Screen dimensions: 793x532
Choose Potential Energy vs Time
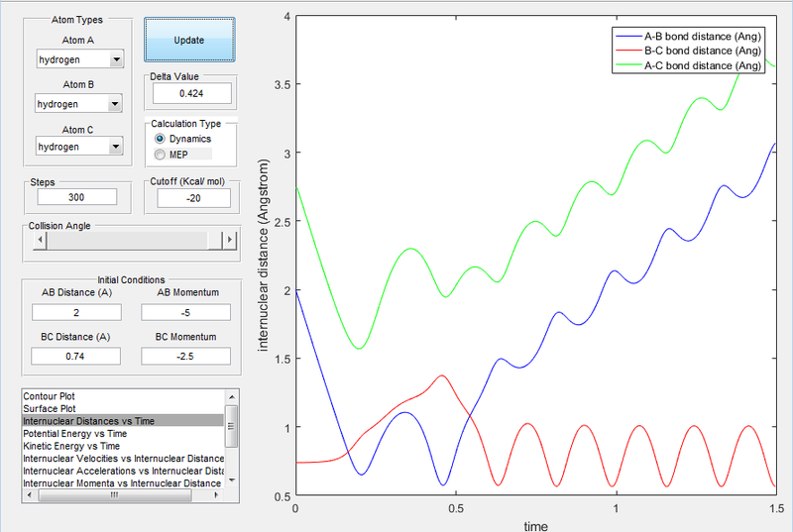tap(122, 434)
